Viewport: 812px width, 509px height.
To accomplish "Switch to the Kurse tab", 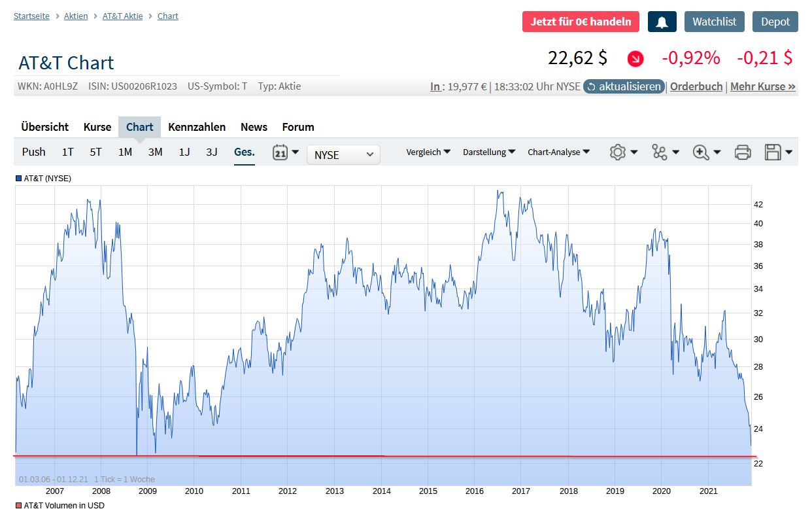I will (x=97, y=127).
